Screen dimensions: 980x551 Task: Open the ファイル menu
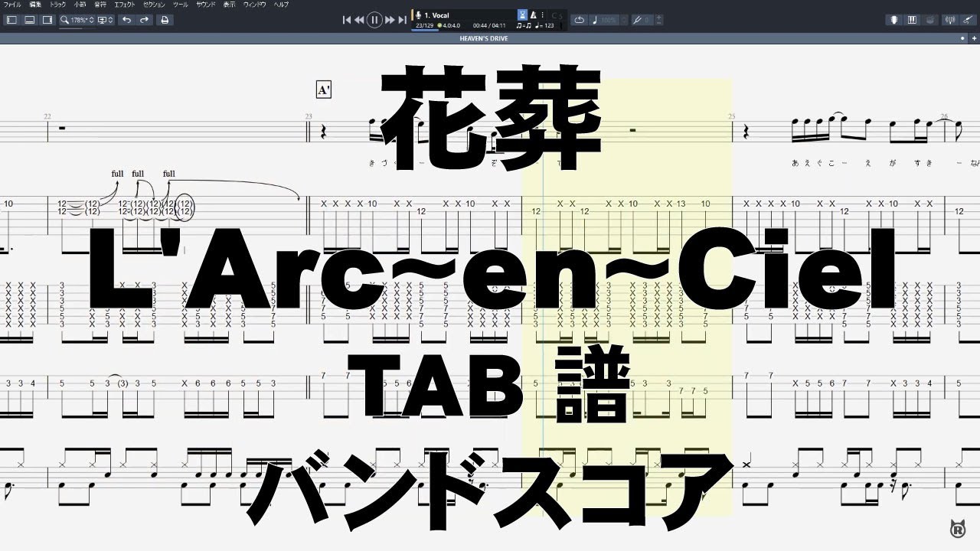pos(11,5)
